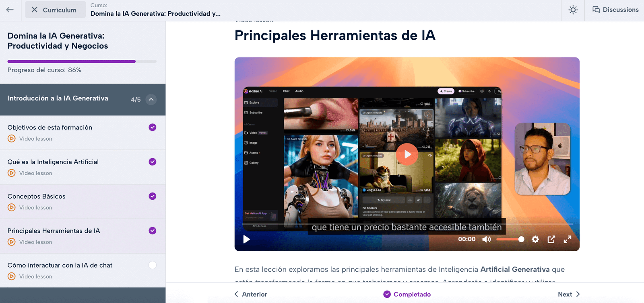Click the Completado status button
644x303 pixels.
(x=407, y=294)
